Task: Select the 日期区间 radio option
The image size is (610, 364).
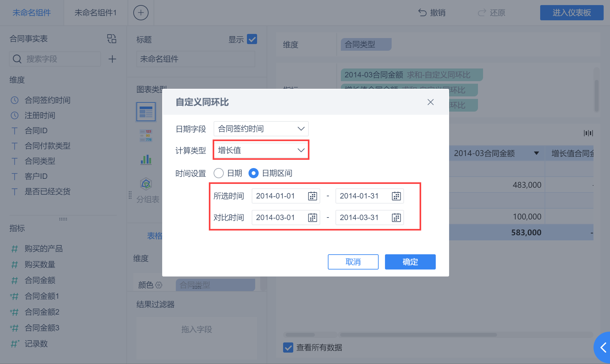Action: 253,173
